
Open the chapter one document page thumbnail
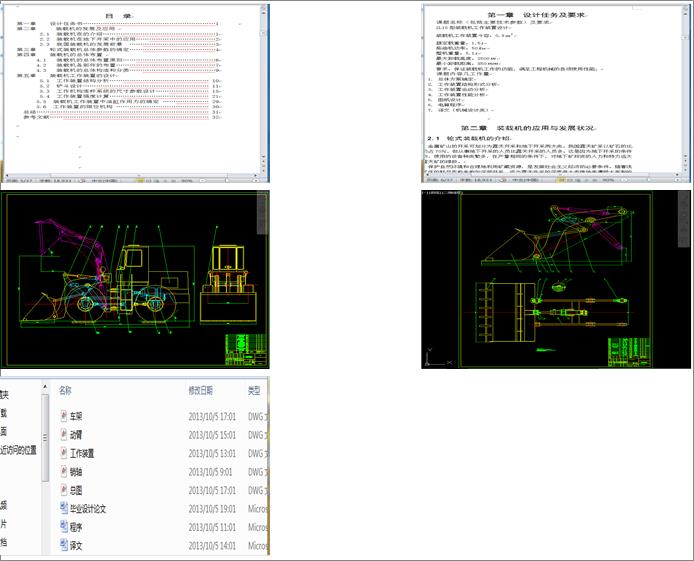coord(556,93)
